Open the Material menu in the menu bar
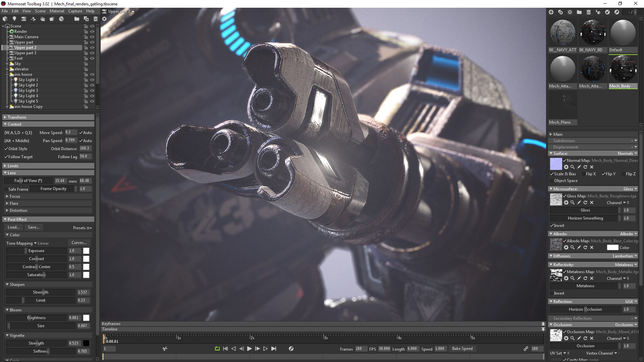The width and height of the screenshot is (644, 362). coord(57,11)
